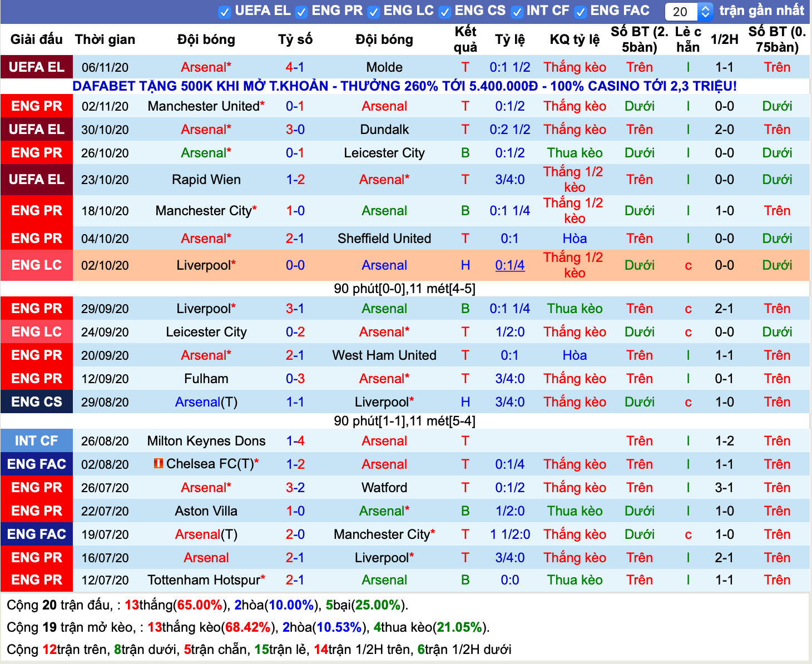
Task: Click the KQ tỷ lệ column header
Action: (575, 39)
